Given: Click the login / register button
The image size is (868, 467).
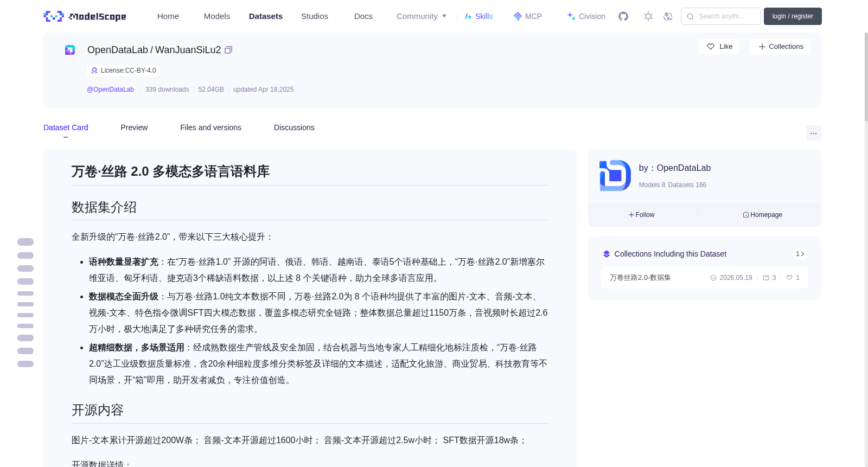Looking at the screenshot, I should click(793, 16).
